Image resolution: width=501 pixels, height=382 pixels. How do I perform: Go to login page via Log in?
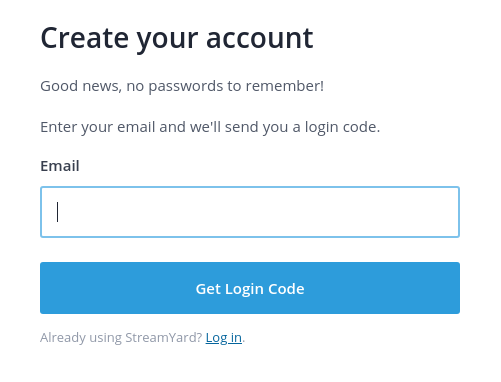click(x=224, y=338)
